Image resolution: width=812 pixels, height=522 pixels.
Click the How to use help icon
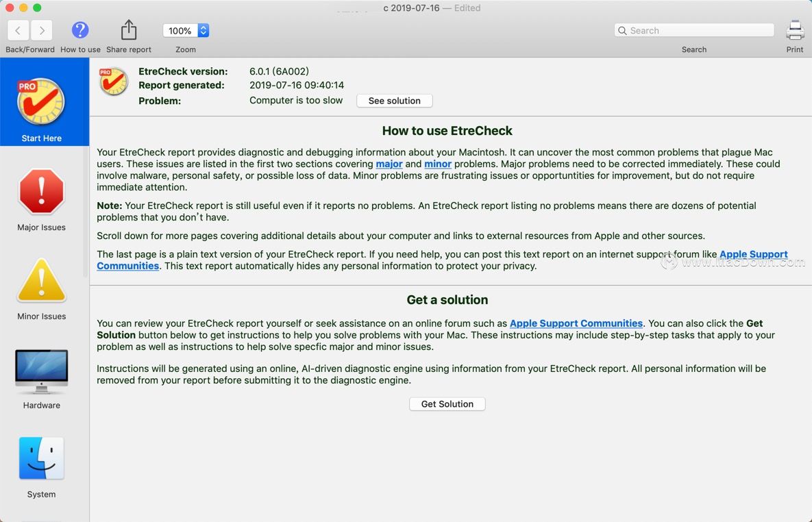(x=80, y=30)
